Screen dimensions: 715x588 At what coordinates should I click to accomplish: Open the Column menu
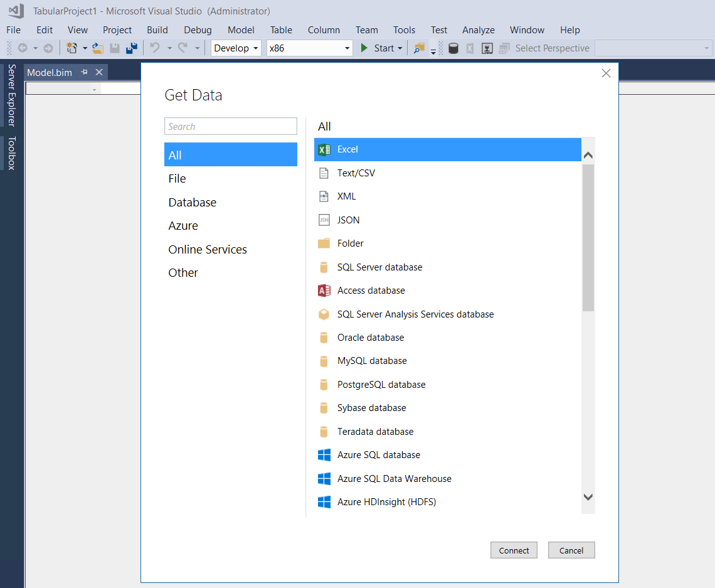coord(324,29)
